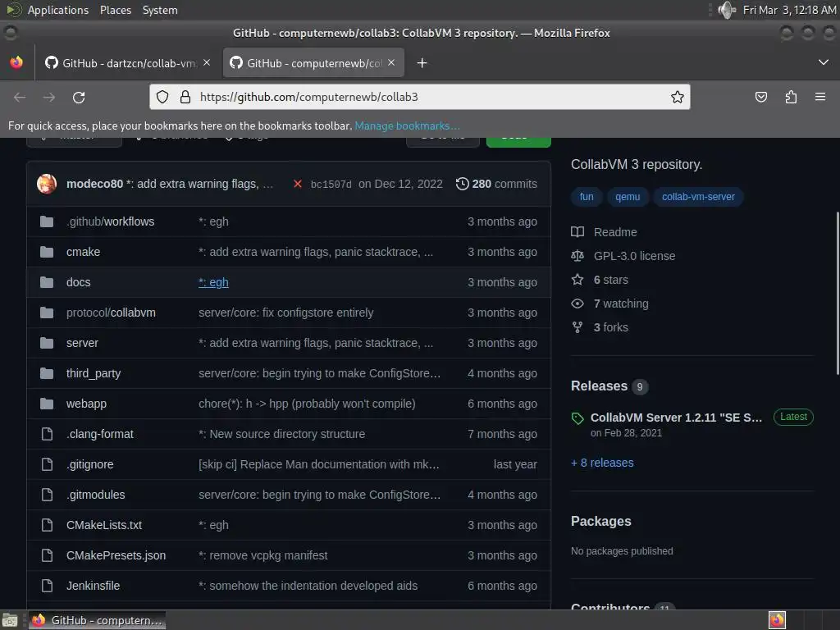Screen dimensions: 840x630
Task: Click the watching eye icon
Action: [577, 304]
